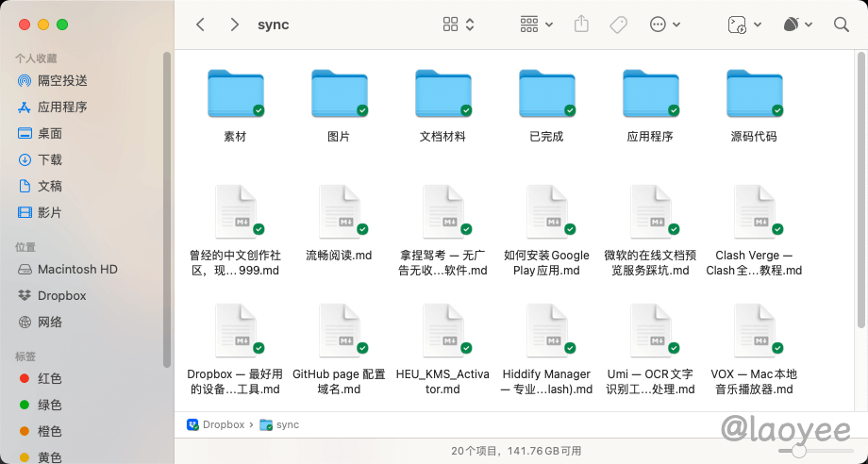Image resolution: width=868 pixels, height=464 pixels.
Task: Select 下载 in the sidebar
Action: tap(50, 159)
